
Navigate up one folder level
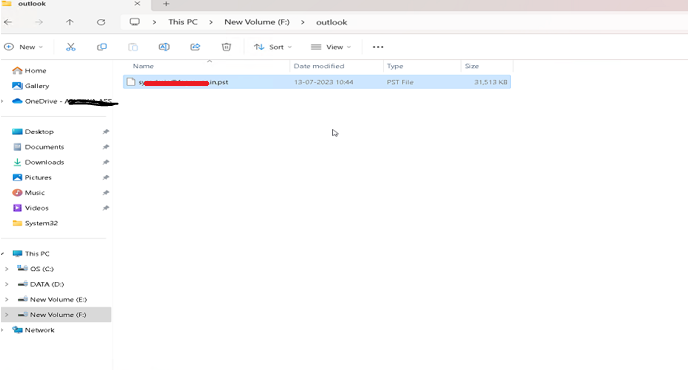[x=70, y=22]
